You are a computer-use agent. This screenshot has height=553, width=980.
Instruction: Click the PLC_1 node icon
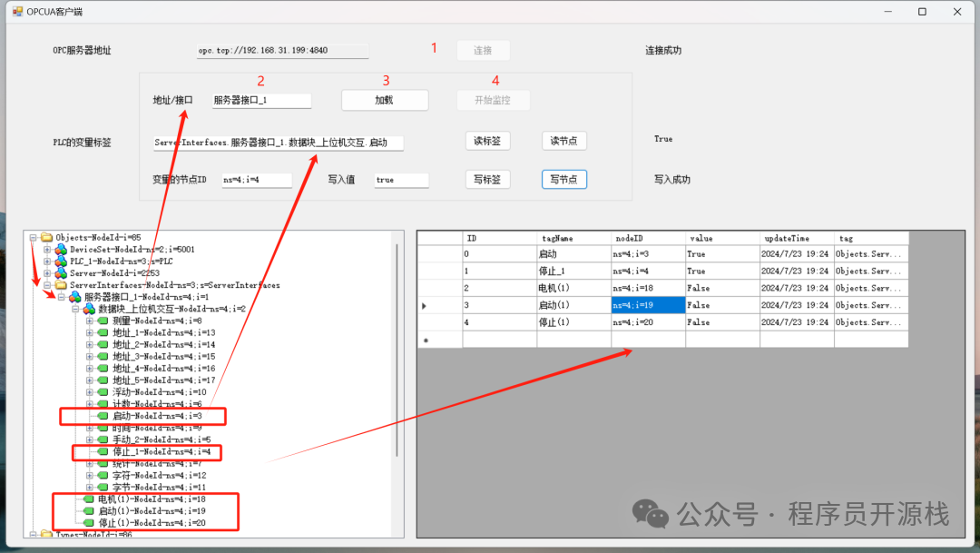[61, 262]
